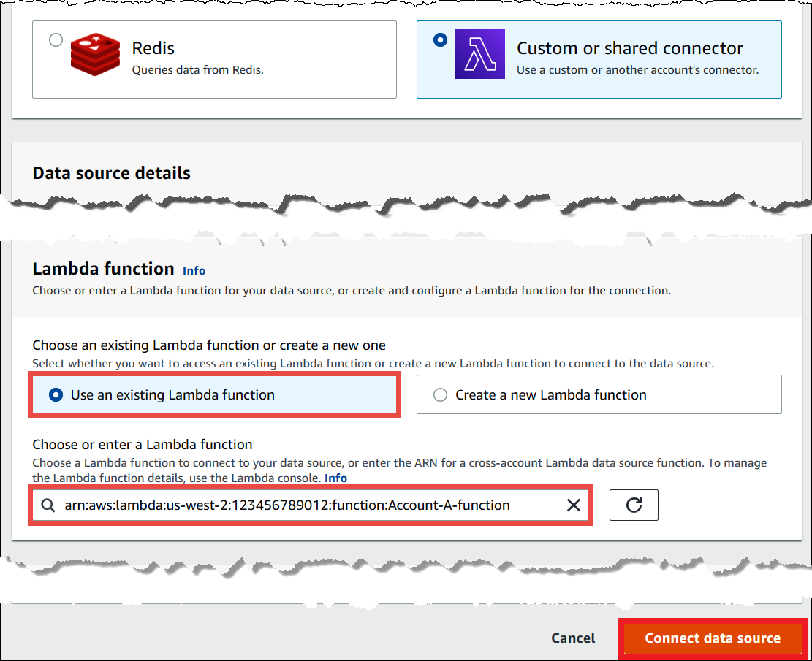Select the Custom or shared connector radio button
The image size is (812, 661).
[440, 40]
